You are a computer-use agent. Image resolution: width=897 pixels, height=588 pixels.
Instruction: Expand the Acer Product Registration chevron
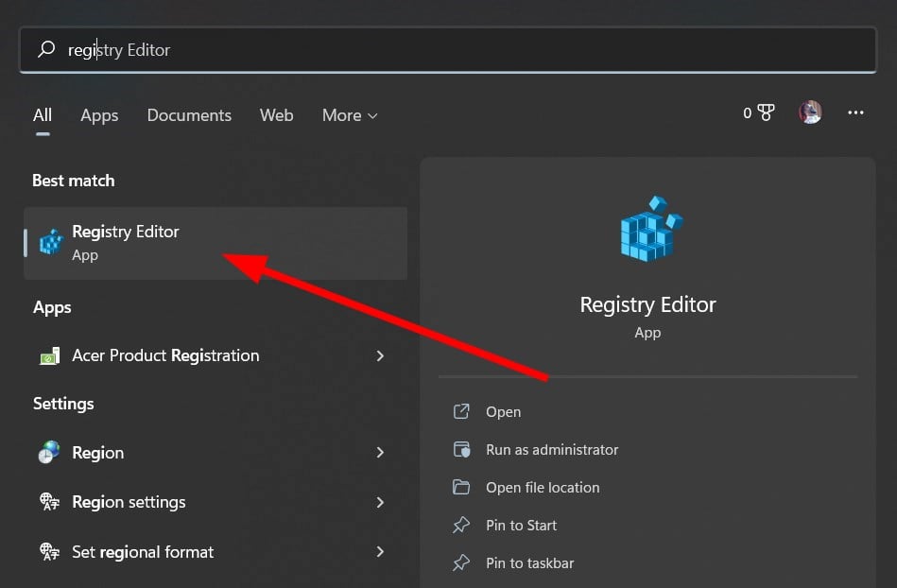[380, 355]
